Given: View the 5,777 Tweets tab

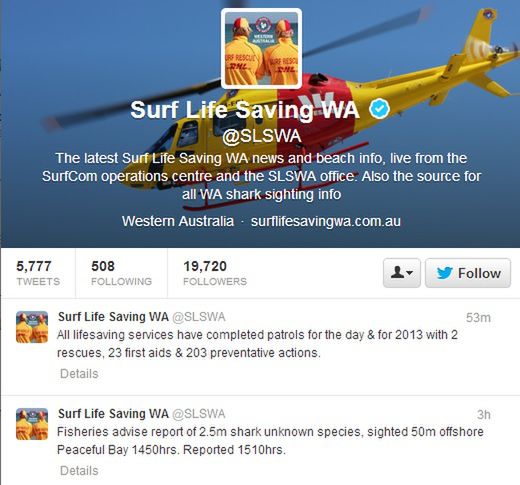Looking at the screenshot, I should click(38, 273).
